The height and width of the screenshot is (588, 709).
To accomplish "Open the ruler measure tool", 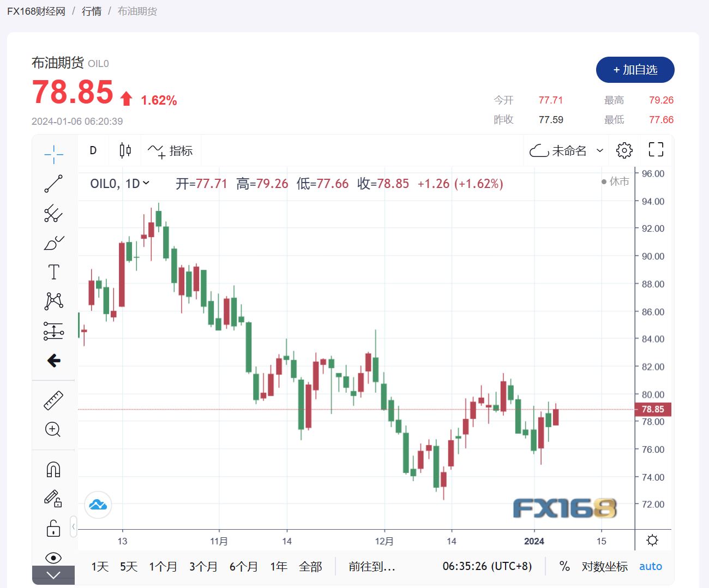I will click(53, 401).
